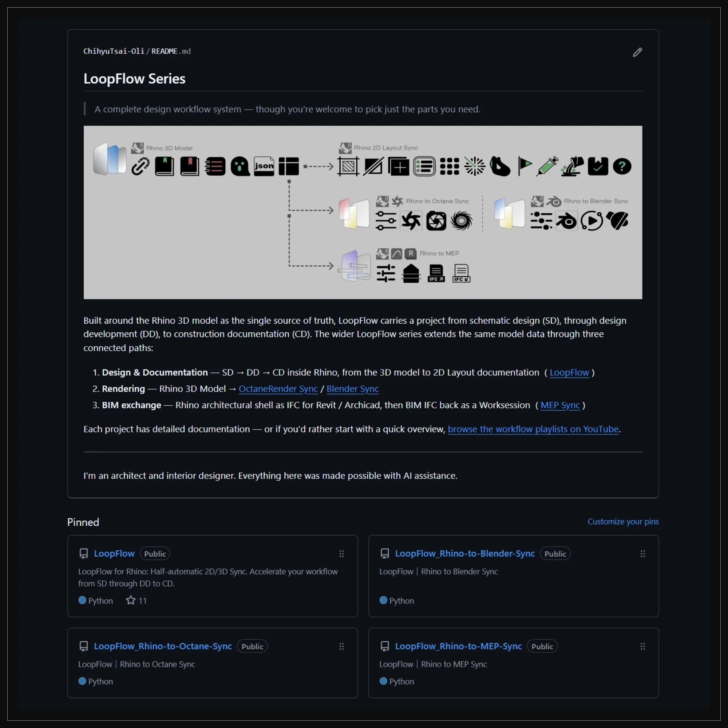Click the json icon in diagram
728x728 pixels.
[264, 166]
